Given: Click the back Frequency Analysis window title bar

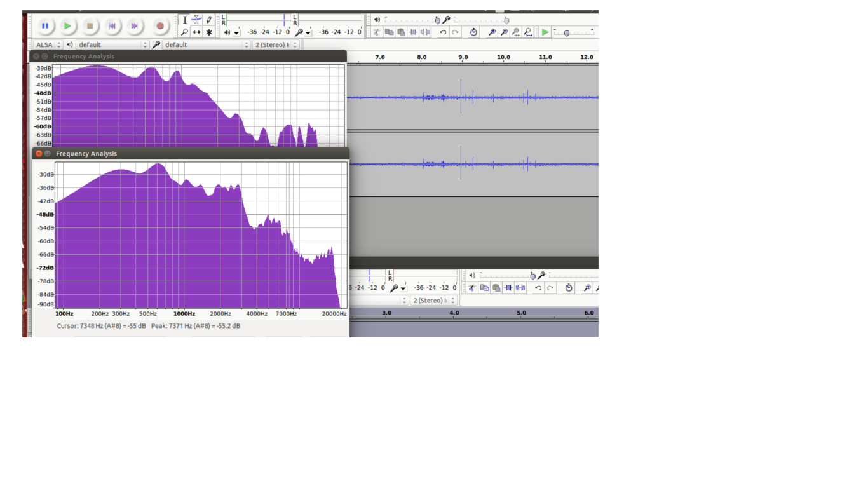Looking at the screenshot, I should pyautogui.click(x=188, y=56).
